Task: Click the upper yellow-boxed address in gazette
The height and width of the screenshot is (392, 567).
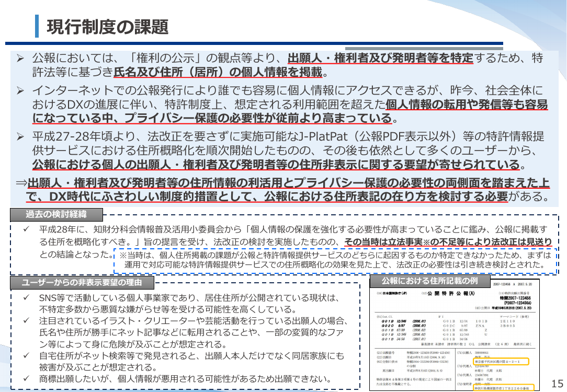Action: point(501,361)
